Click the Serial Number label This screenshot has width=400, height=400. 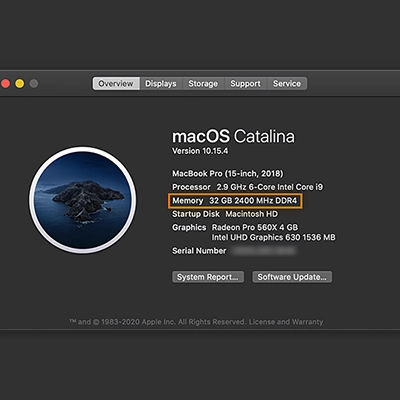click(199, 251)
